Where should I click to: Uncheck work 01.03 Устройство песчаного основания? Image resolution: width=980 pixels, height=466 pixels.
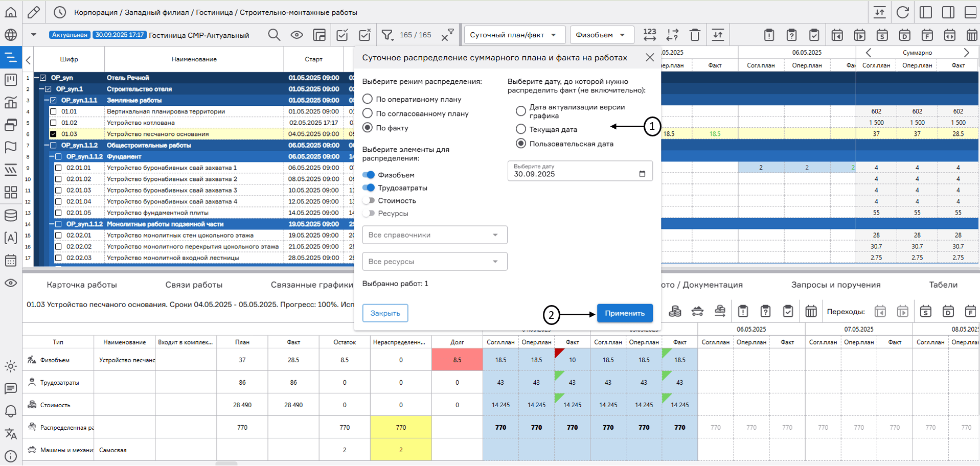[x=53, y=133]
